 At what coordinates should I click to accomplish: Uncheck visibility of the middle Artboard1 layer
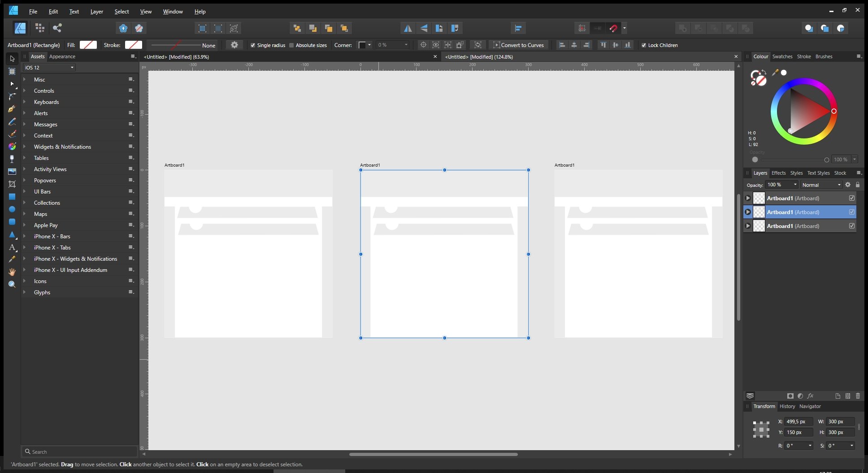pyautogui.click(x=851, y=212)
